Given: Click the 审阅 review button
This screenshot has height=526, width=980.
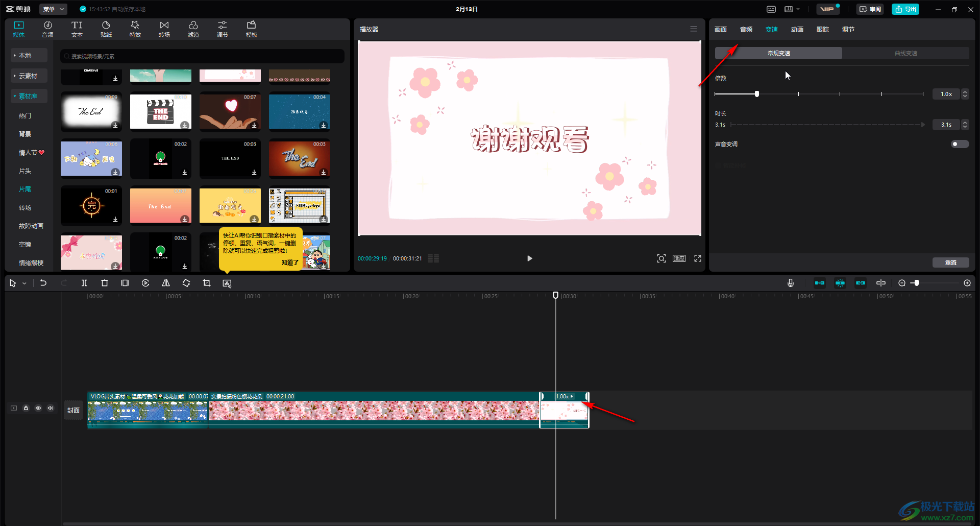Looking at the screenshot, I should pyautogui.click(x=870, y=9).
